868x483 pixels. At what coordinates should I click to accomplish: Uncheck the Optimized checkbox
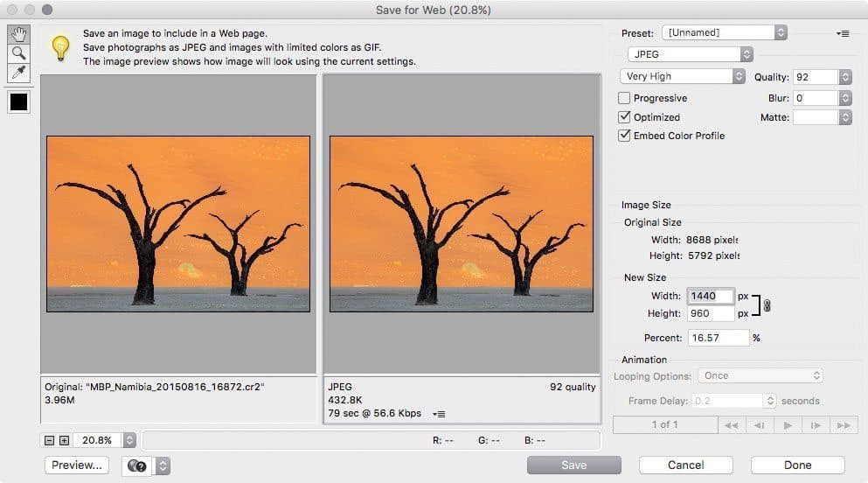624,117
